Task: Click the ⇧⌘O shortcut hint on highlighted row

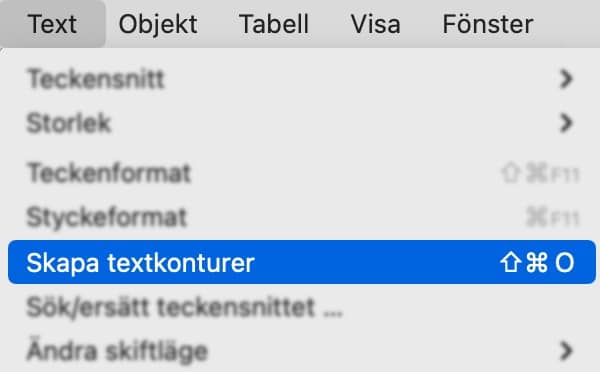Action: coord(537,263)
